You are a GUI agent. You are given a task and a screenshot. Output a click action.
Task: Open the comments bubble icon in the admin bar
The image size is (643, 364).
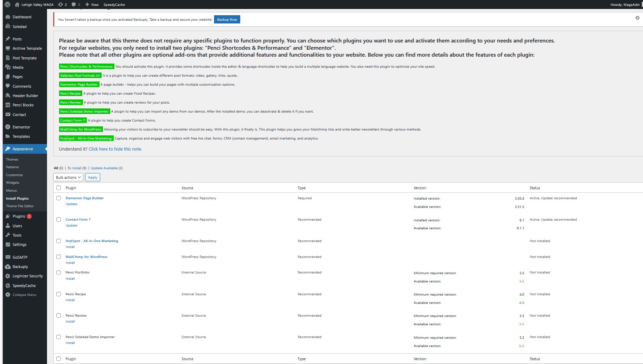click(74, 4)
